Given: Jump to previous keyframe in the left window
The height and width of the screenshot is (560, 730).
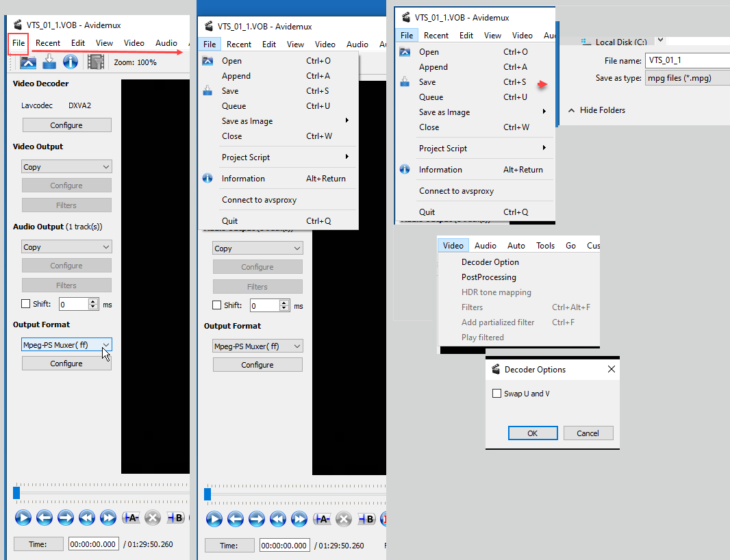Looking at the screenshot, I should (86, 518).
